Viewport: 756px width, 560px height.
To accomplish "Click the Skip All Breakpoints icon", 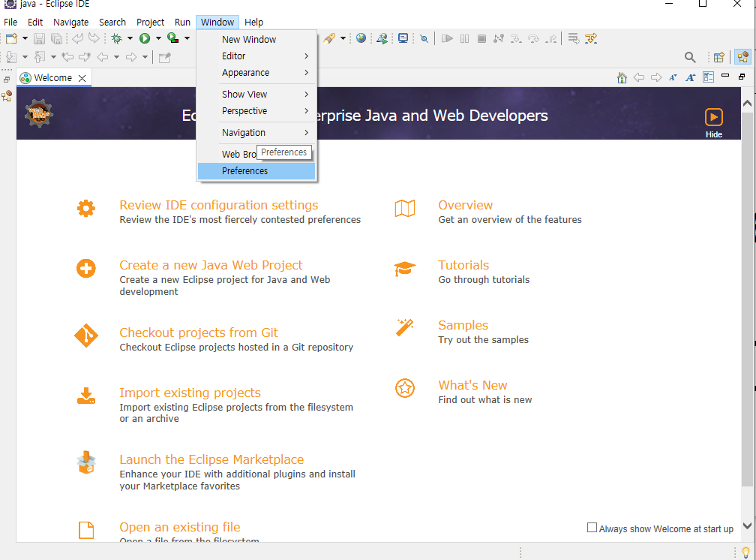I will (x=424, y=38).
